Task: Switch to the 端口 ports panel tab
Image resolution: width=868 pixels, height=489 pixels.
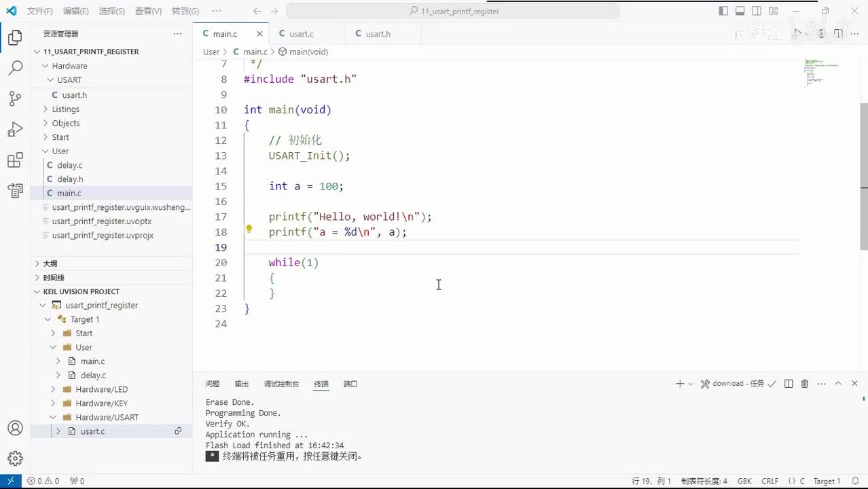Action: (x=350, y=384)
